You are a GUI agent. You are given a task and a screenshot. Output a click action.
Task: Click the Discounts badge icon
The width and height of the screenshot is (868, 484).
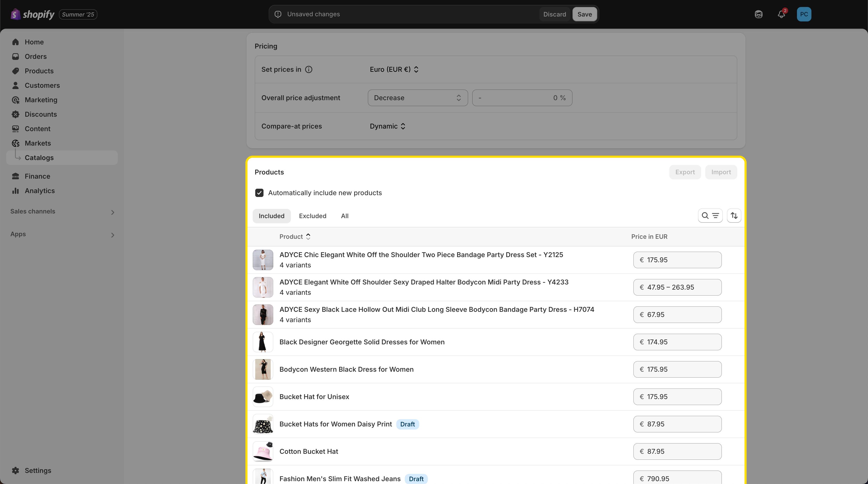coord(16,114)
